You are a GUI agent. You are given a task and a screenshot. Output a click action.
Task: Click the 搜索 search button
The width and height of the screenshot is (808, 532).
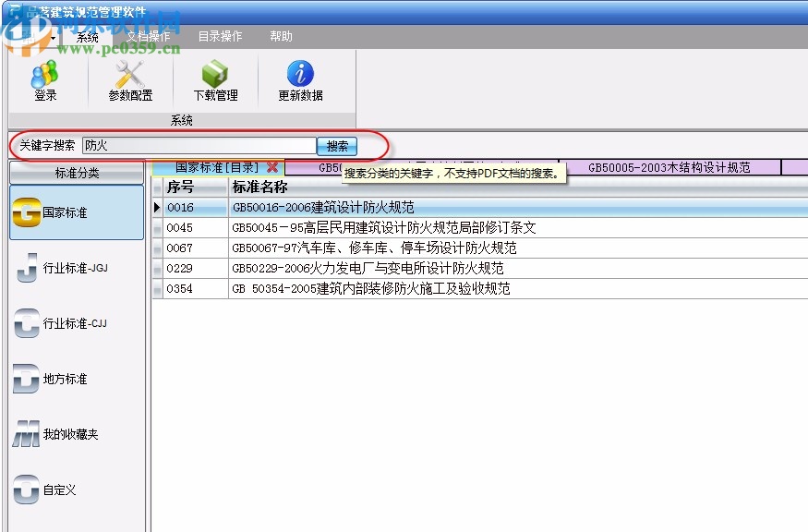[337, 146]
